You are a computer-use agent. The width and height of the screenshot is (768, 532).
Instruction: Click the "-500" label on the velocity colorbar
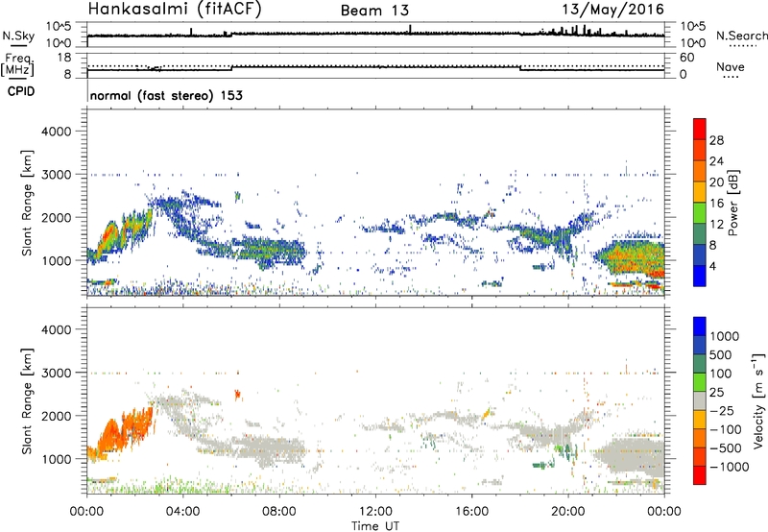(x=726, y=447)
